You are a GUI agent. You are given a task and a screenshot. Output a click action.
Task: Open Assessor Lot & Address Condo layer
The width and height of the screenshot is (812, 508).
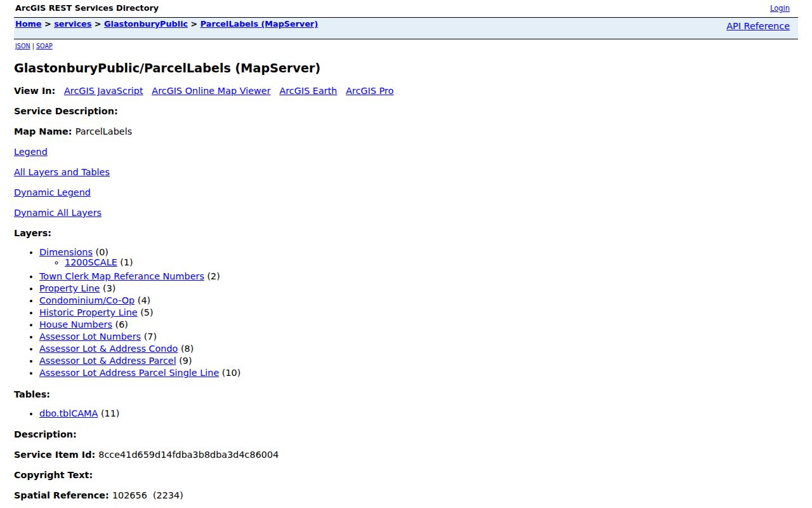(108, 349)
